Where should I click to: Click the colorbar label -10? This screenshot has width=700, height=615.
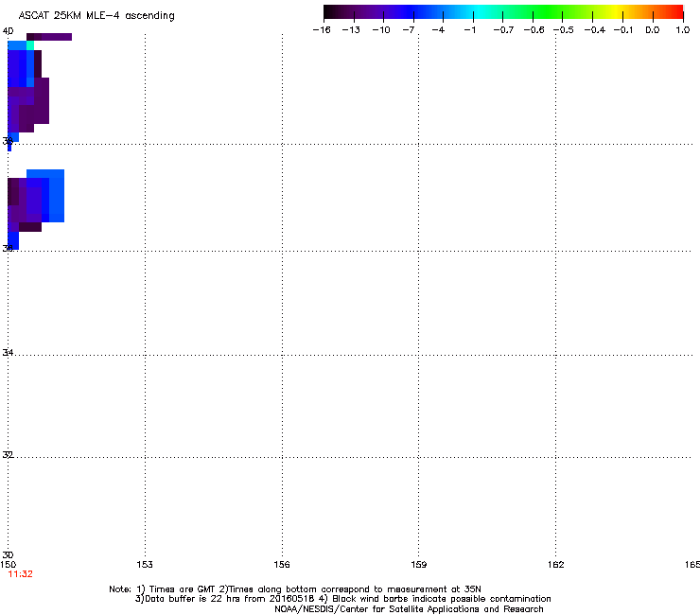tap(381, 30)
